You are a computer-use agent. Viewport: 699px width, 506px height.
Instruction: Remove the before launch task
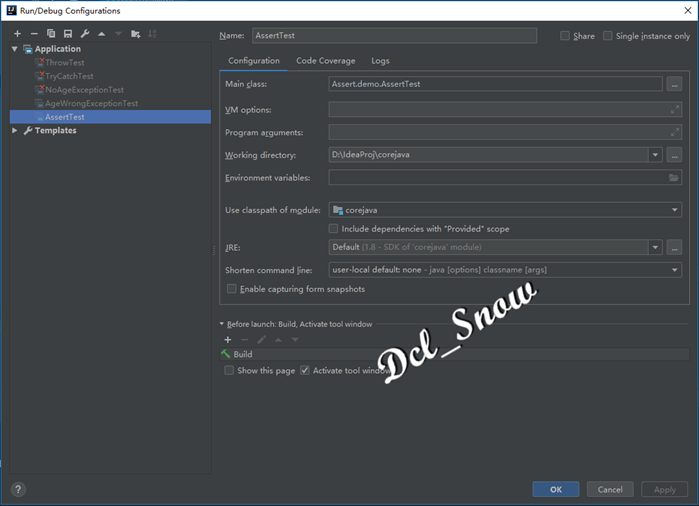244,340
